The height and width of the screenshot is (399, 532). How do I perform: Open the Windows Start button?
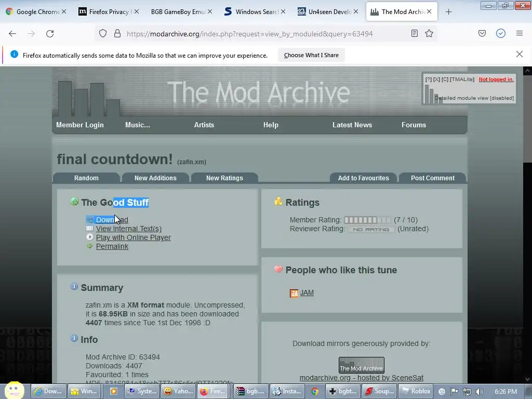coord(14,391)
